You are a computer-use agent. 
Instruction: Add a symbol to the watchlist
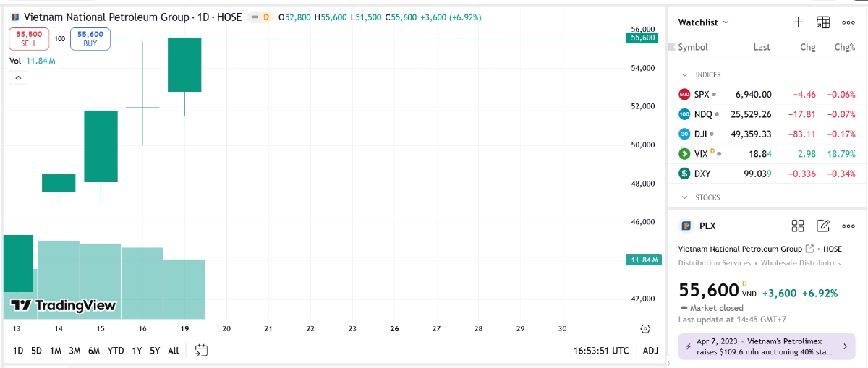pyautogui.click(x=798, y=22)
